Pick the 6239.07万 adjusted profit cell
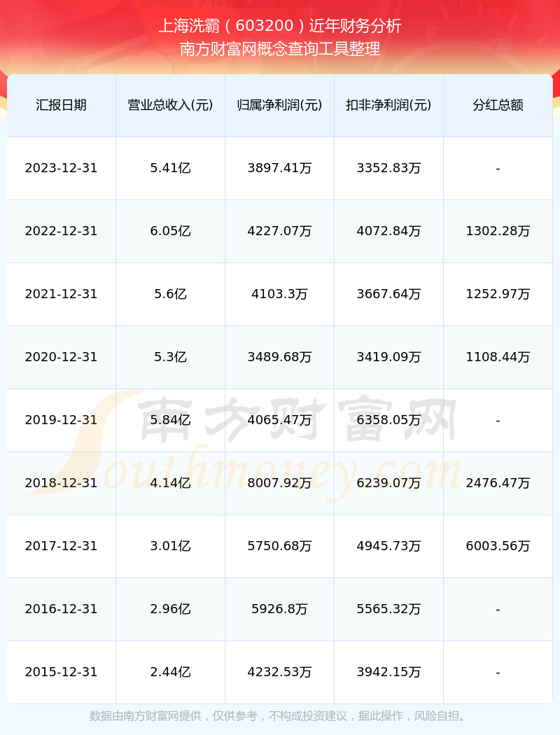Image resolution: width=560 pixels, height=735 pixels. click(389, 483)
